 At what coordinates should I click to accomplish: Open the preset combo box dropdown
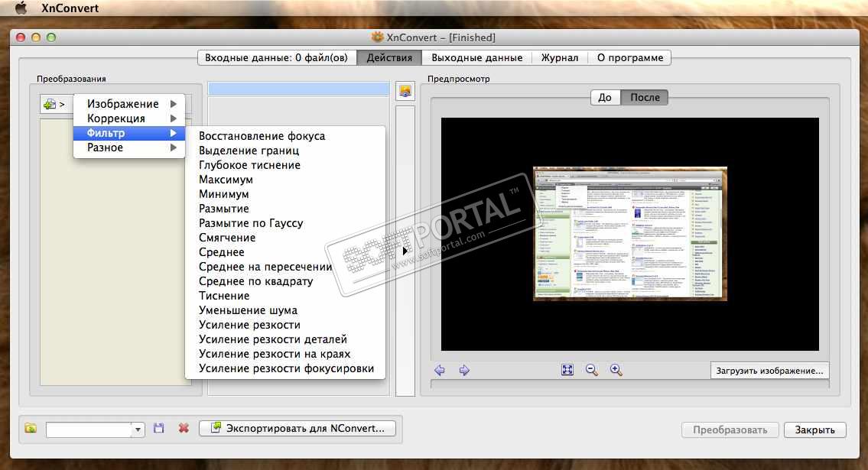click(x=138, y=429)
